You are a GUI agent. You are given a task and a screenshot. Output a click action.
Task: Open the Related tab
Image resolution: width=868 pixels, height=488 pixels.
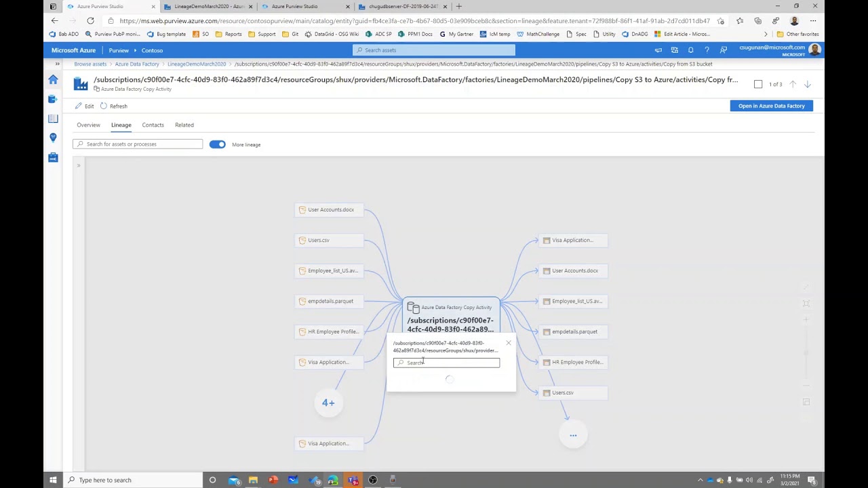184,125
